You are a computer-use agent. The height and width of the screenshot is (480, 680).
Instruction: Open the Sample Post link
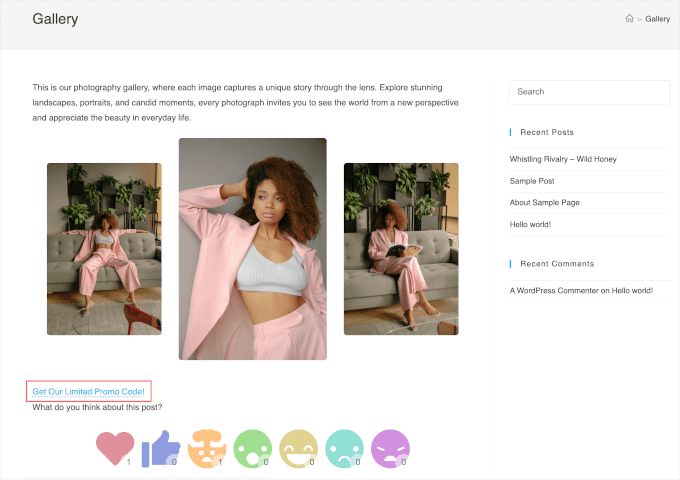click(x=532, y=181)
